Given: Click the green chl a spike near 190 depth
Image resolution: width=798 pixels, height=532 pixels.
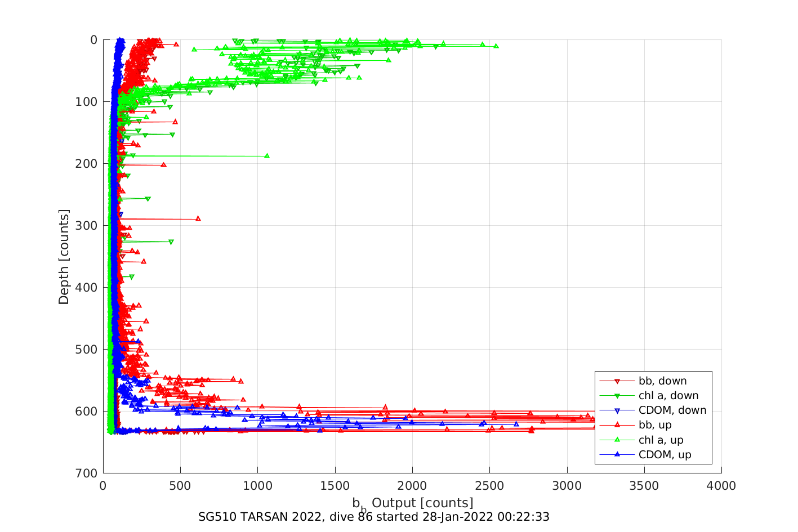Looking at the screenshot, I should tap(267, 155).
